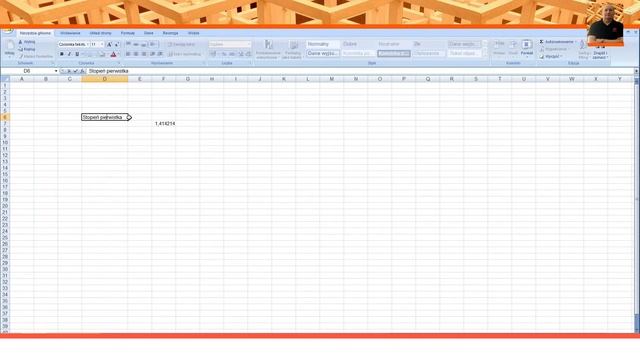Open the Formatowanie warunkowe dropdown
This screenshot has width=640, height=360.
tap(269, 49)
